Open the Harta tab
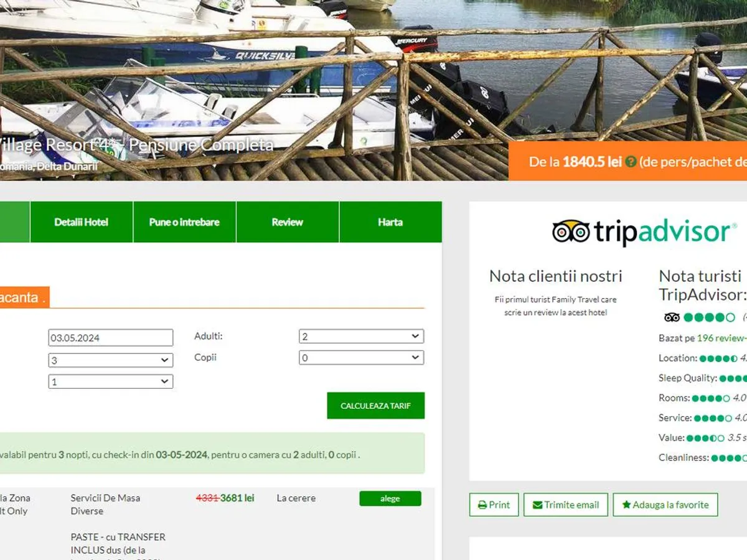747x560 pixels. 390,222
